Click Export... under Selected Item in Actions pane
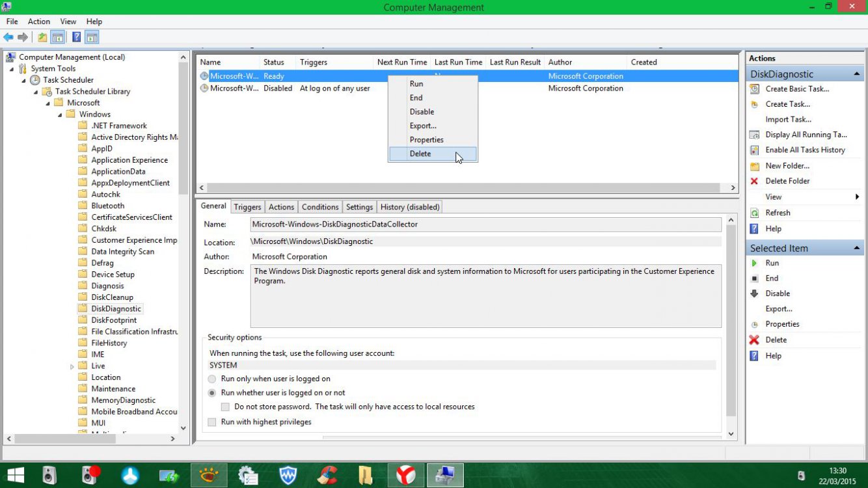 779,309
